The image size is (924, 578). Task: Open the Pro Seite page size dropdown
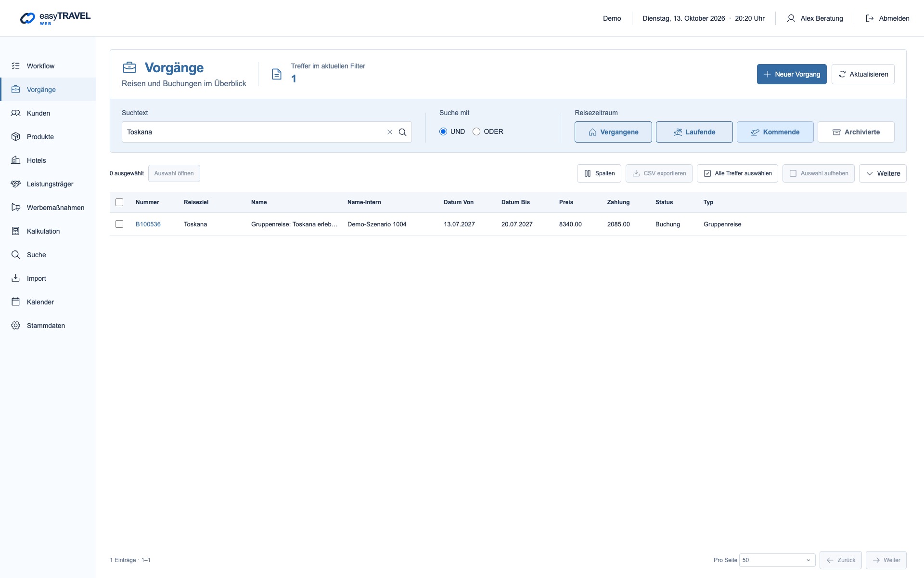click(777, 560)
